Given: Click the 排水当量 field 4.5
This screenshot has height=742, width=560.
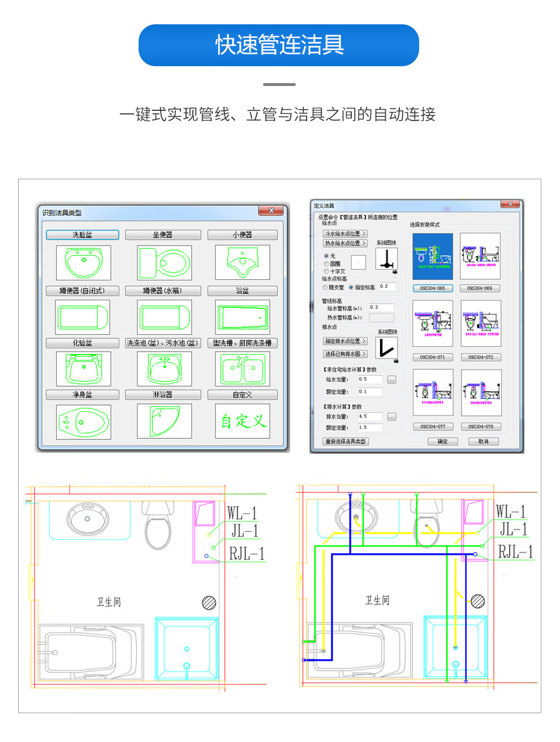Looking at the screenshot, I should coord(370,417).
